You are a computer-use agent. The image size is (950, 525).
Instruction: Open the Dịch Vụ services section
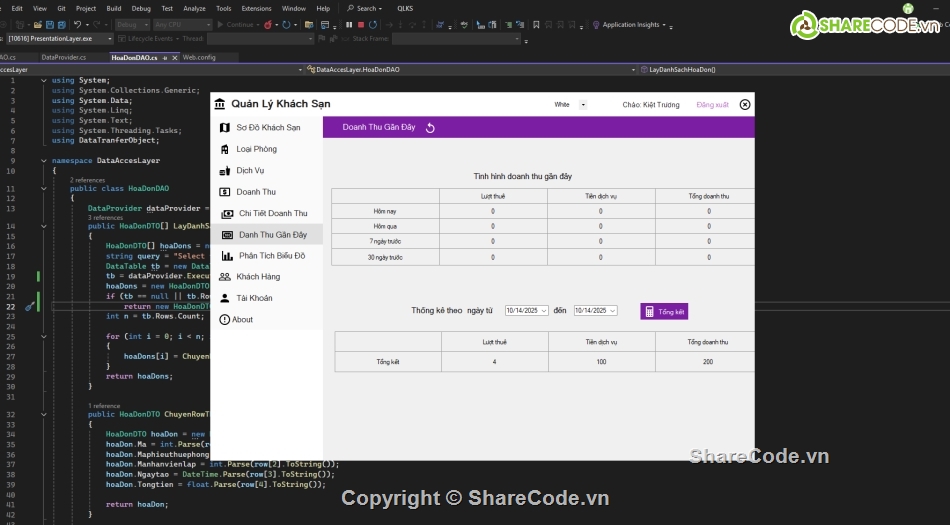click(250, 171)
